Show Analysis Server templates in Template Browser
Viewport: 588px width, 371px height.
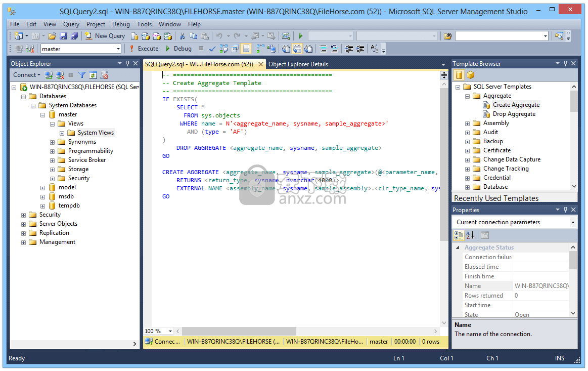click(471, 75)
